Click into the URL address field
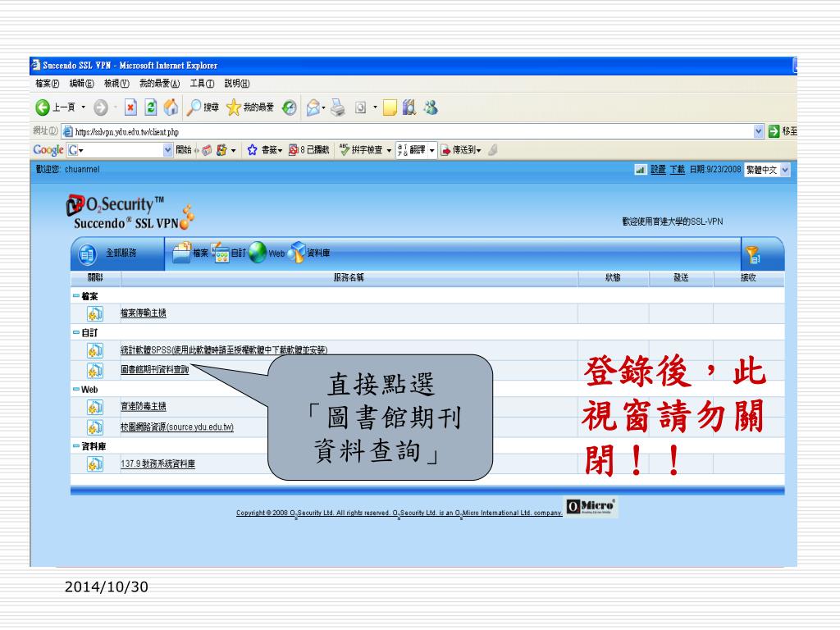Screen dimensions: 840x630 coord(407,132)
